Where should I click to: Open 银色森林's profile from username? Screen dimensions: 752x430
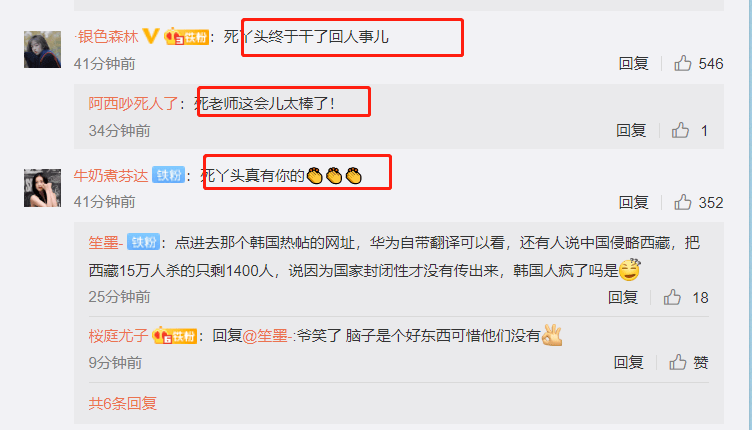[x=107, y=36]
